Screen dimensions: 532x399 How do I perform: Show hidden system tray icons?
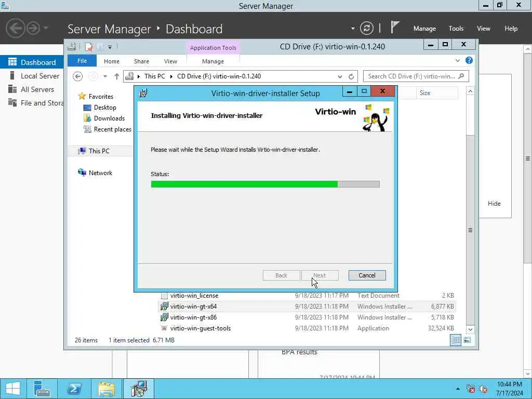pos(458,389)
